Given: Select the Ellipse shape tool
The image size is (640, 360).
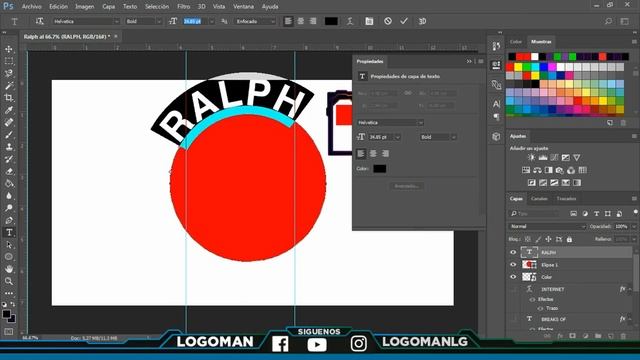Looking at the screenshot, I should [x=9, y=257].
